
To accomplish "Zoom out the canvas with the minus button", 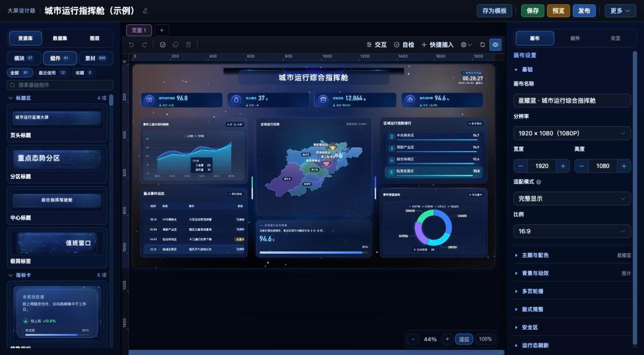I will pos(413,339).
